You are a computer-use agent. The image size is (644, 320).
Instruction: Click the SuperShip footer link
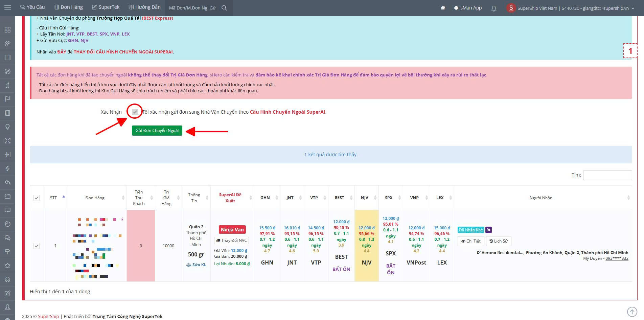pyautogui.click(x=48, y=317)
